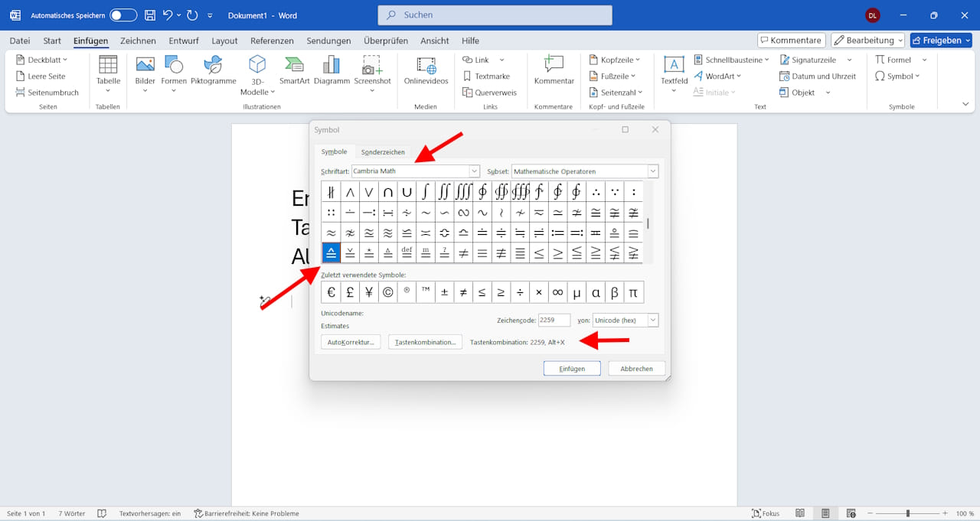Click the Zeichencode input field

tap(554, 320)
